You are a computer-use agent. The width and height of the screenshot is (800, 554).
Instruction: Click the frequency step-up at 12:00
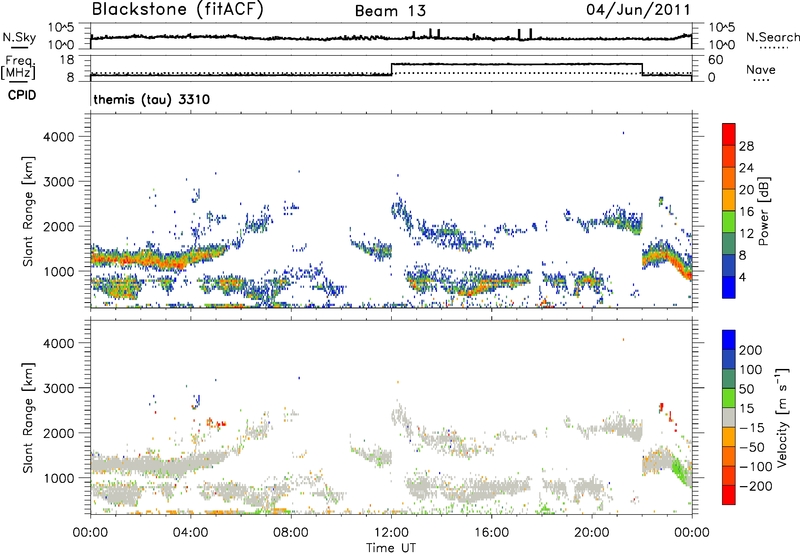point(391,69)
